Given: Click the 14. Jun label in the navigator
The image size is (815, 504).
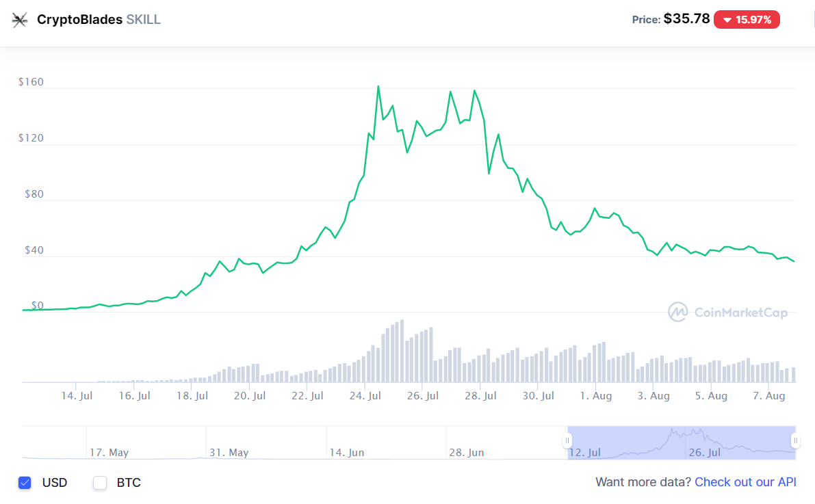Looking at the screenshot, I should coord(347,453).
